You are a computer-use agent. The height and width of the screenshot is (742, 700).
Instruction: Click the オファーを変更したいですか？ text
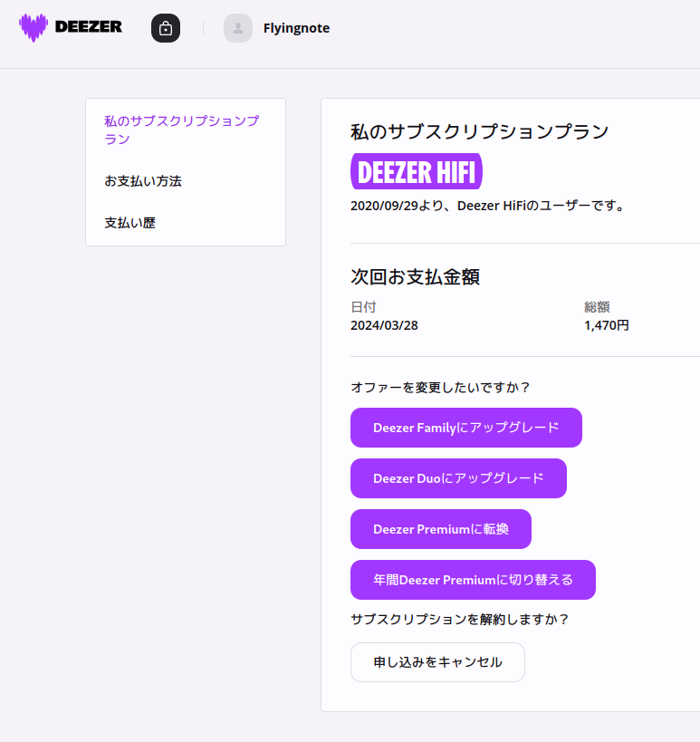pyautogui.click(x=440, y=388)
